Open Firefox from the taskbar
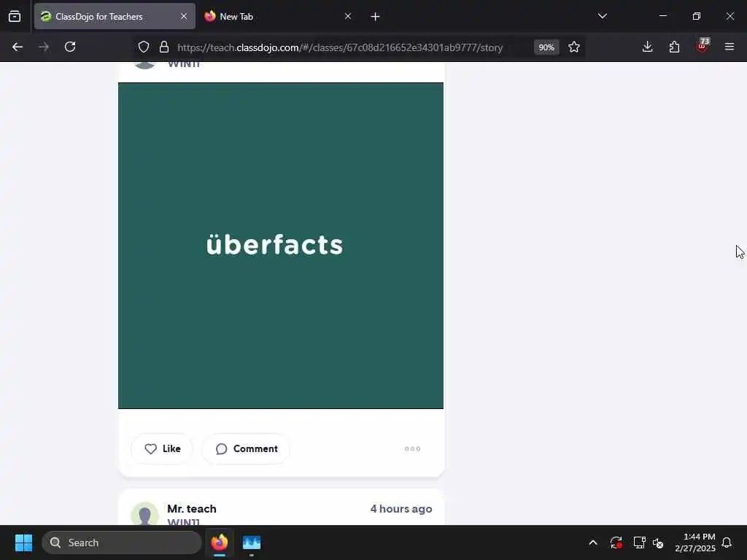This screenshot has width=747, height=560. (220, 542)
